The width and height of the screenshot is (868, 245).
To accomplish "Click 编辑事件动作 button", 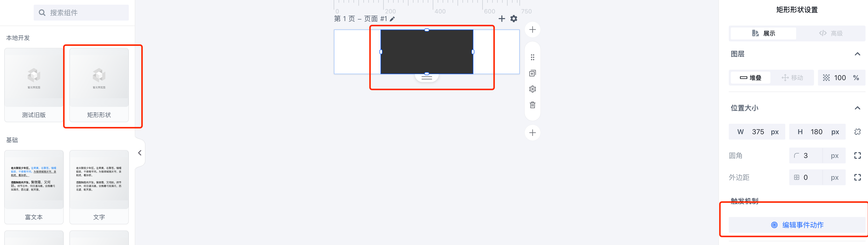I will (x=797, y=225).
